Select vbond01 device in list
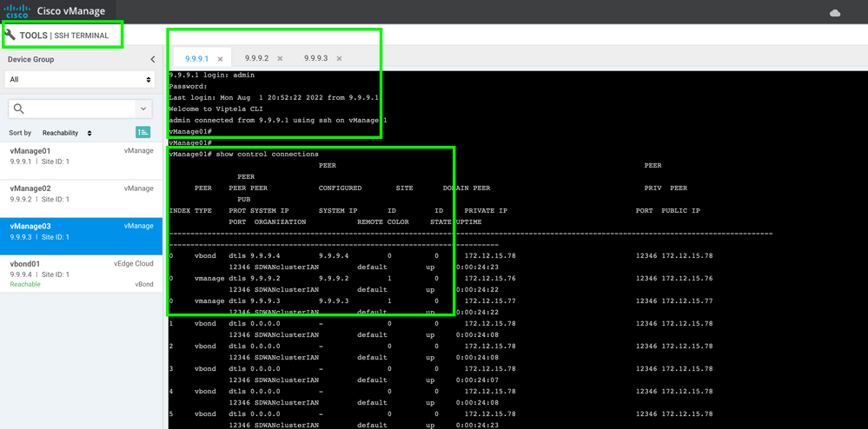Screen dimensions: 868x429 81,274
